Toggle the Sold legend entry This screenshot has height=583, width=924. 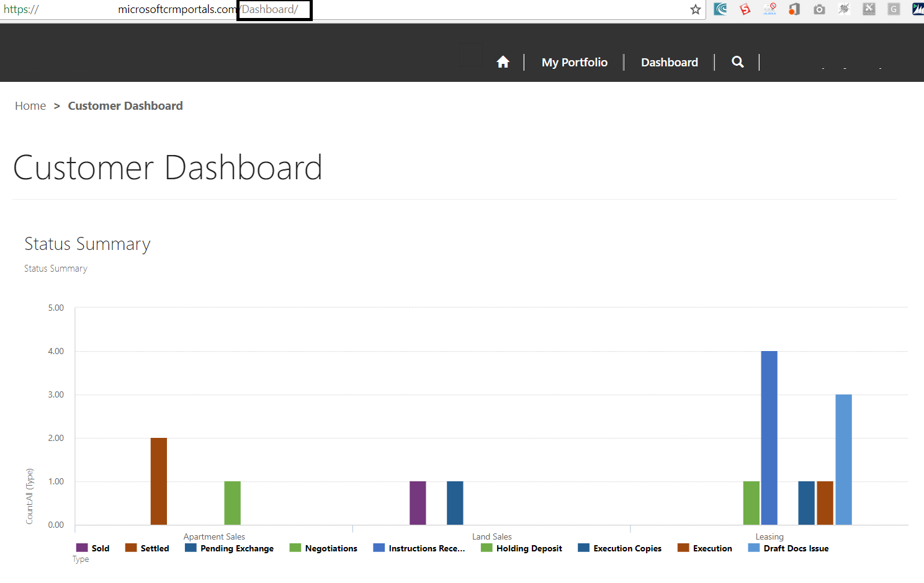(x=93, y=548)
